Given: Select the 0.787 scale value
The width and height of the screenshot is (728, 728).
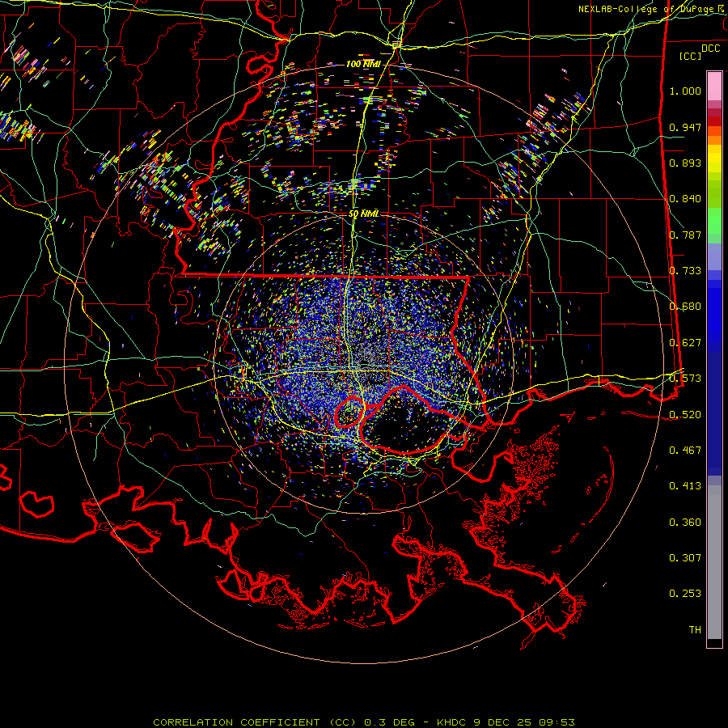Looking at the screenshot, I should 685,235.
